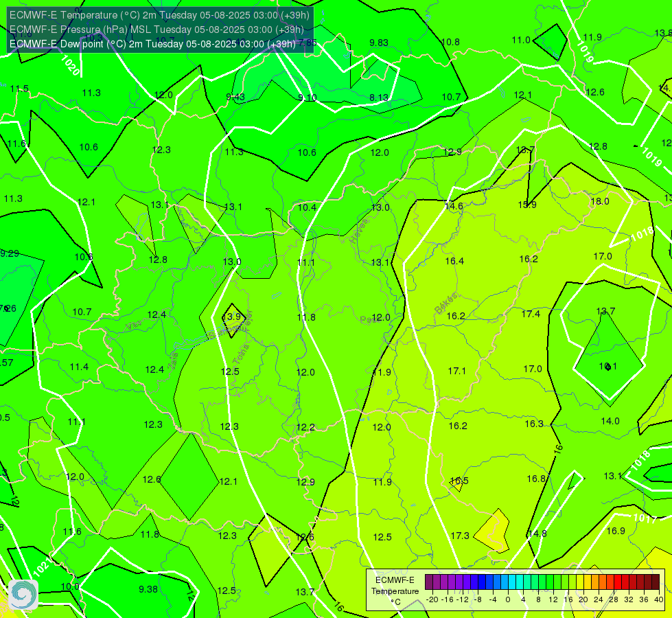
Task: Click the 15.9 temperature value
Action: pos(527,205)
